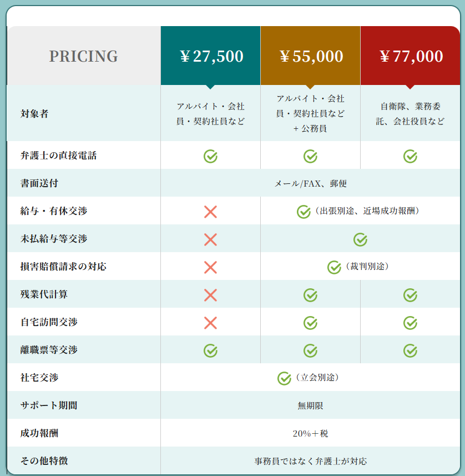
Task: Click the 20%+税 success fee text
Action: point(311,433)
